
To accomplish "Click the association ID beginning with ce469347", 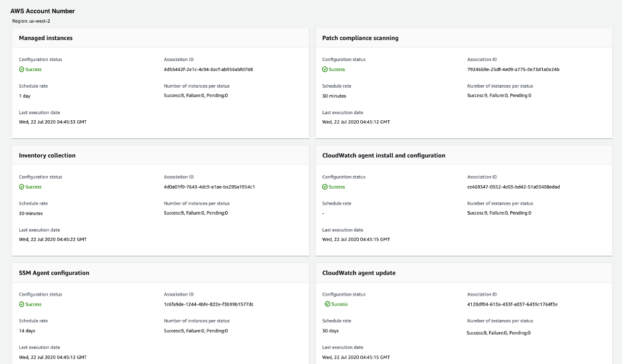I will pos(513,187).
